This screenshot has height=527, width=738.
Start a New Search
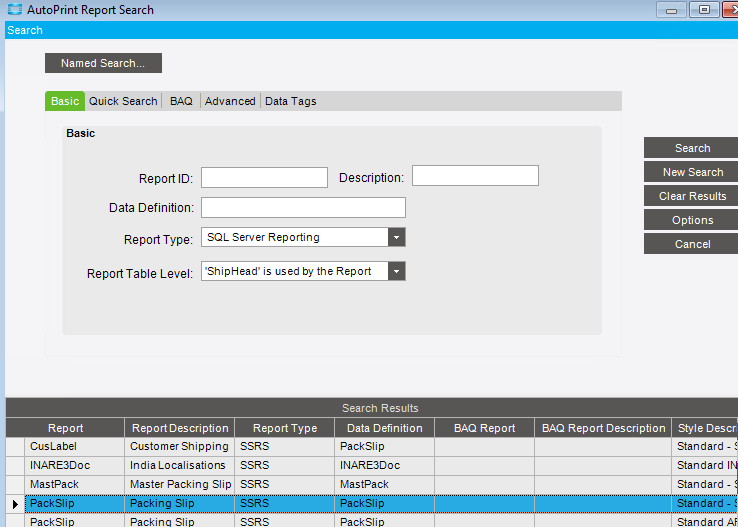(692, 172)
